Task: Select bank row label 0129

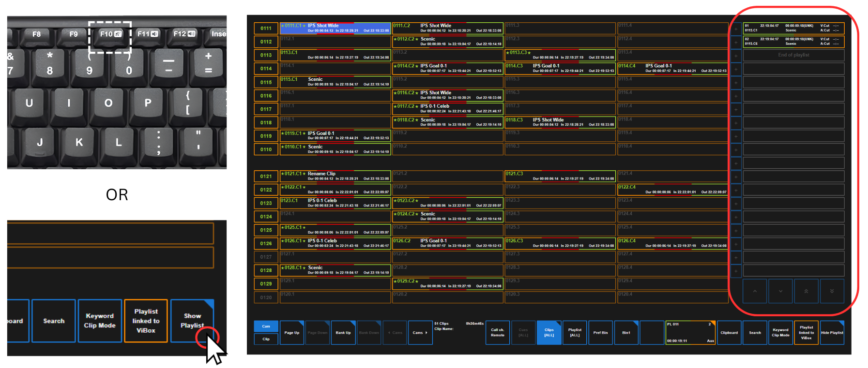Action: pyautogui.click(x=266, y=284)
